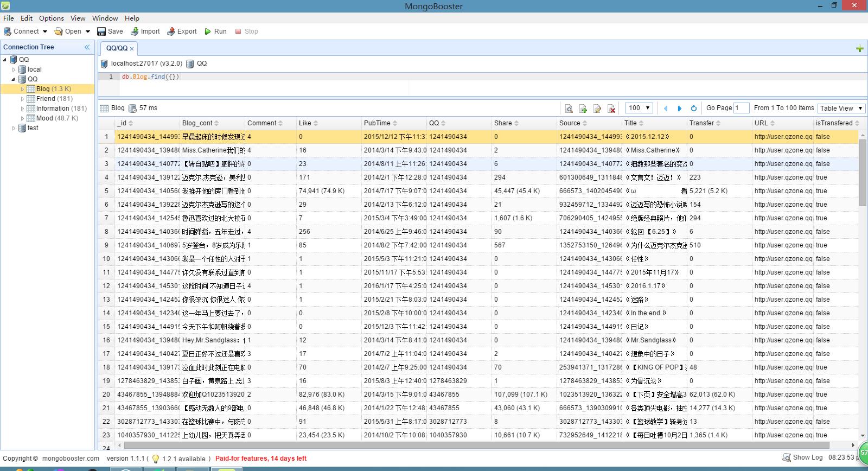The width and height of the screenshot is (868, 471).
Task: Open the Window menu
Action: click(105, 18)
